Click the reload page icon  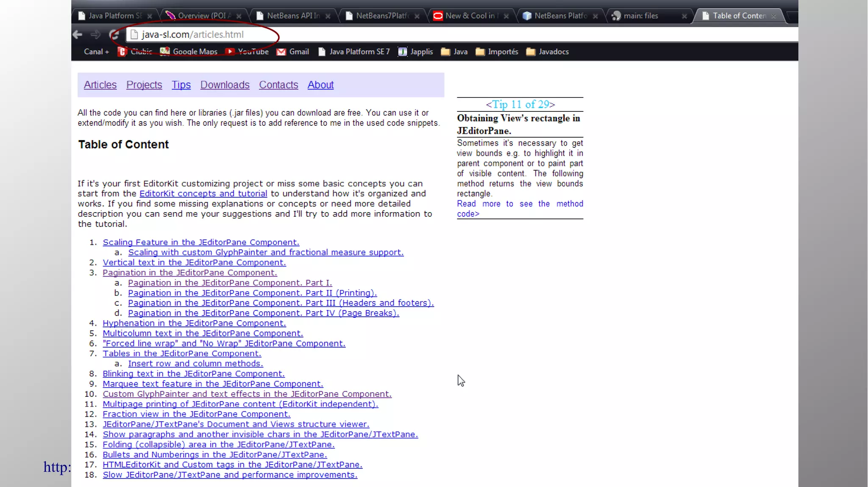[114, 35]
